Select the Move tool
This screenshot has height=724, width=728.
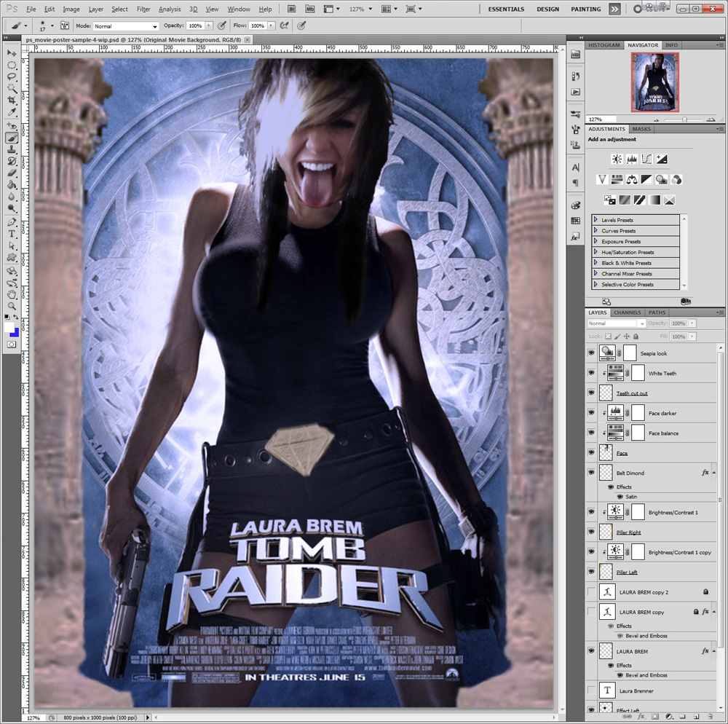(x=12, y=53)
